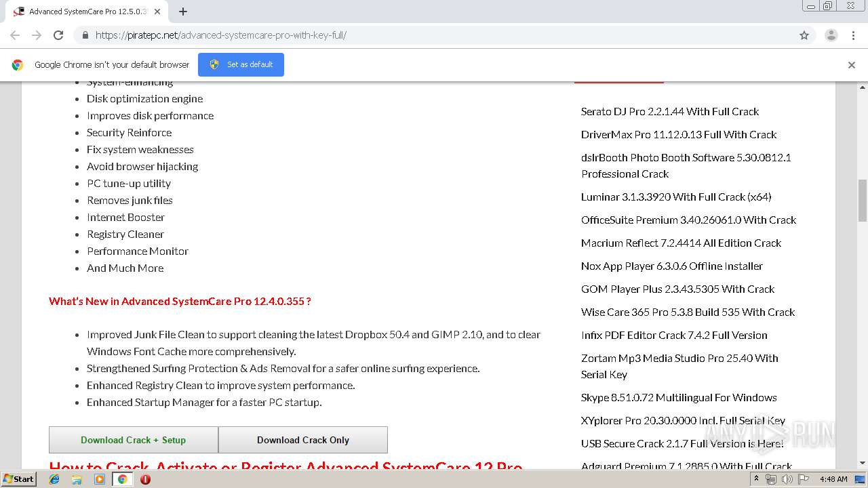Screen dimensions: 868x488
Task: Open the Chrome three-dot menu
Action: [x=853, y=35]
